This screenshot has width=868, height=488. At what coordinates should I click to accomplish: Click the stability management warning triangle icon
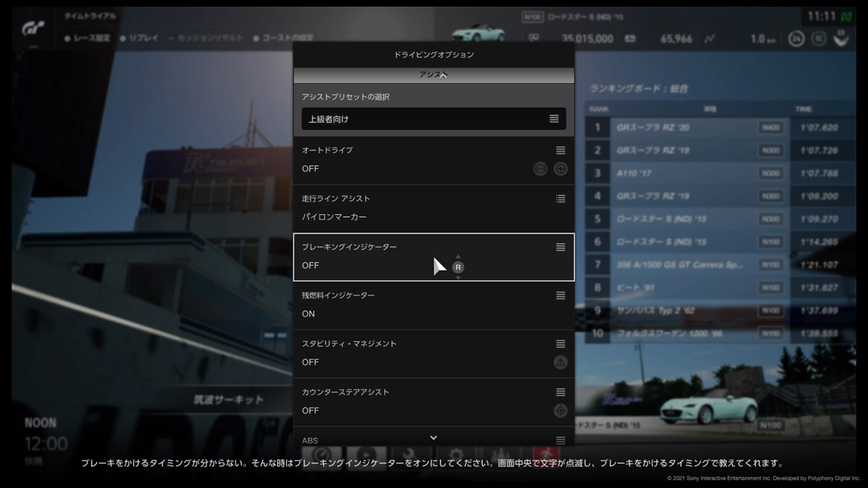tap(561, 362)
